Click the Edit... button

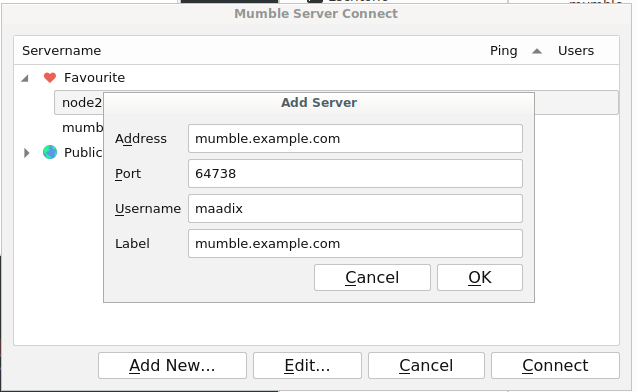[x=307, y=366]
